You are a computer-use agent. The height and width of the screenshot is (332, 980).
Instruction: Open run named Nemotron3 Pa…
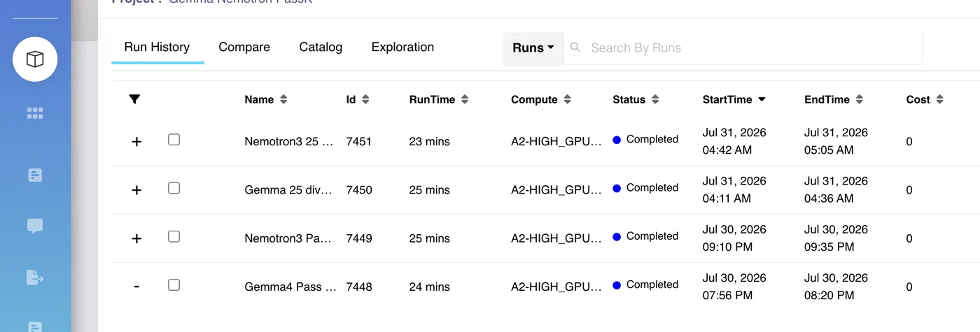[x=288, y=238]
